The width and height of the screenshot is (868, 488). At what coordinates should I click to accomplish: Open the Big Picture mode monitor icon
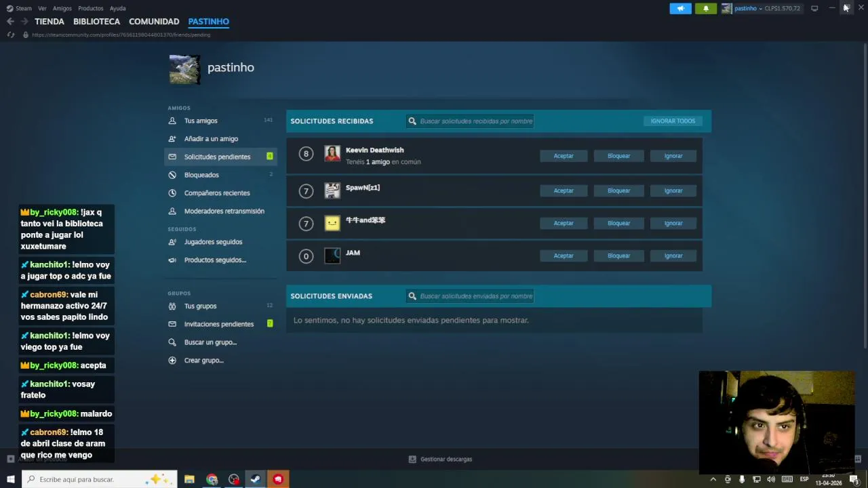pyautogui.click(x=814, y=8)
